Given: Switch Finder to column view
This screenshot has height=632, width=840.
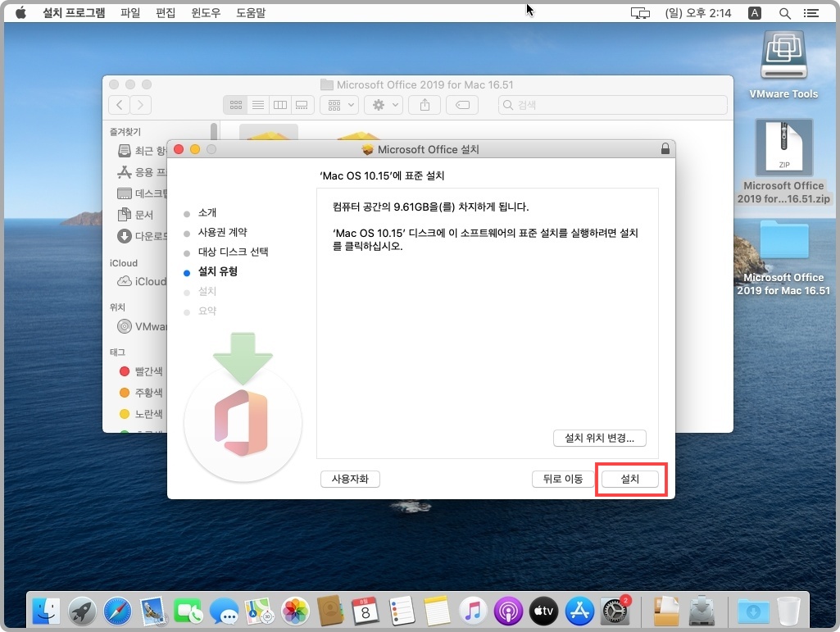Looking at the screenshot, I should click(x=279, y=105).
